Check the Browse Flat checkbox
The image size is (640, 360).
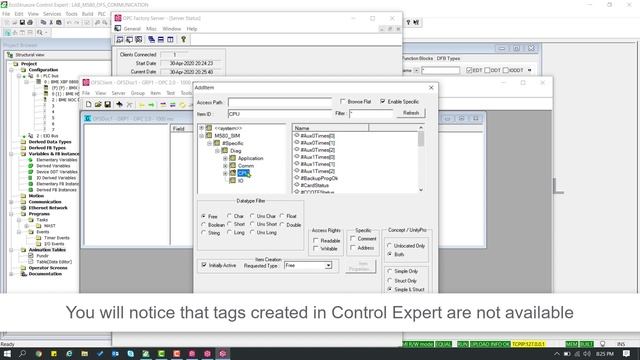pyautogui.click(x=343, y=101)
